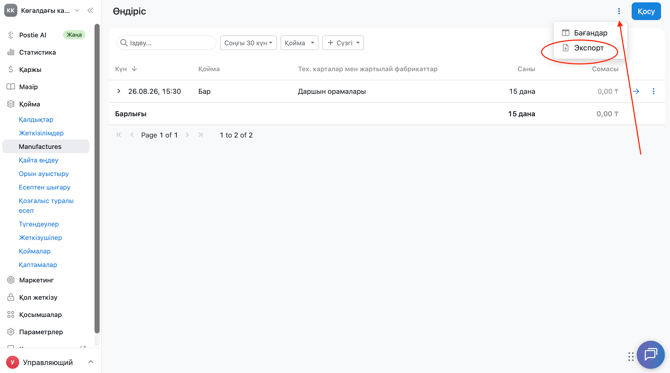Viewport: 670px width, 373px height.
Task: Open the Соңғы 30 күн date filter
Action: (248, 43)
